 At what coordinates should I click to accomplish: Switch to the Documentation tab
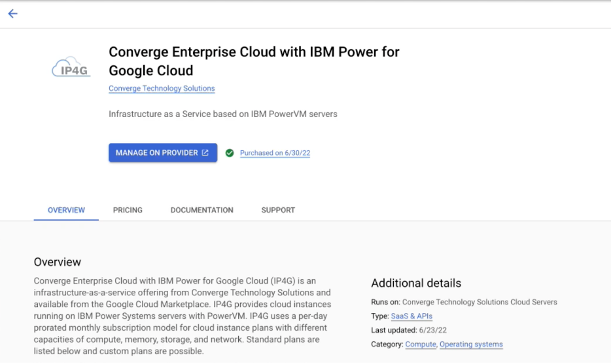201,210
